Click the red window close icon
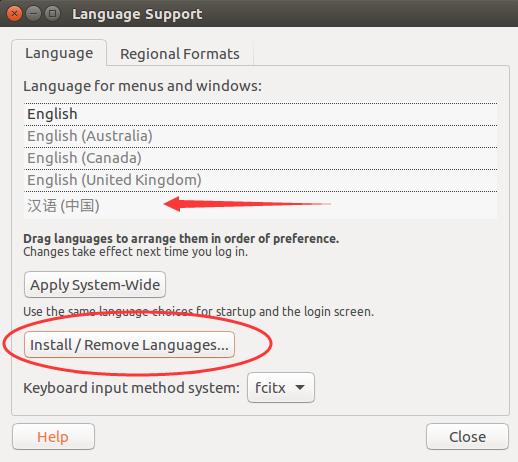The height and width of the screenshot is (462, 518). coord(14,14)
